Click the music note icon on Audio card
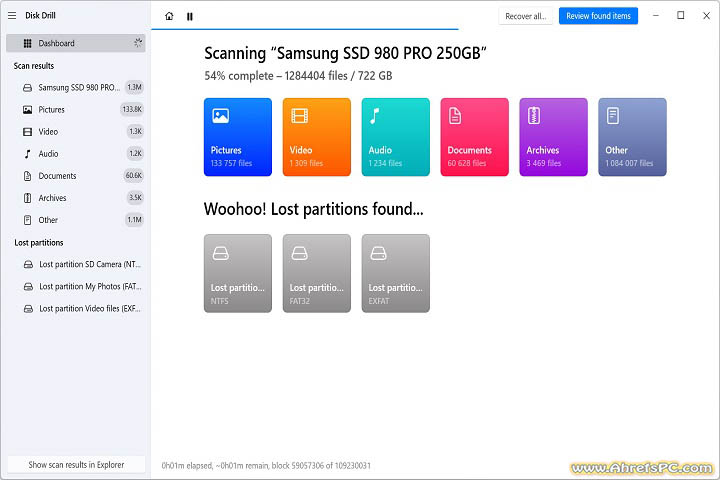Image resolution: width=720 pixels, height=480 pixels. pos(375,116)
